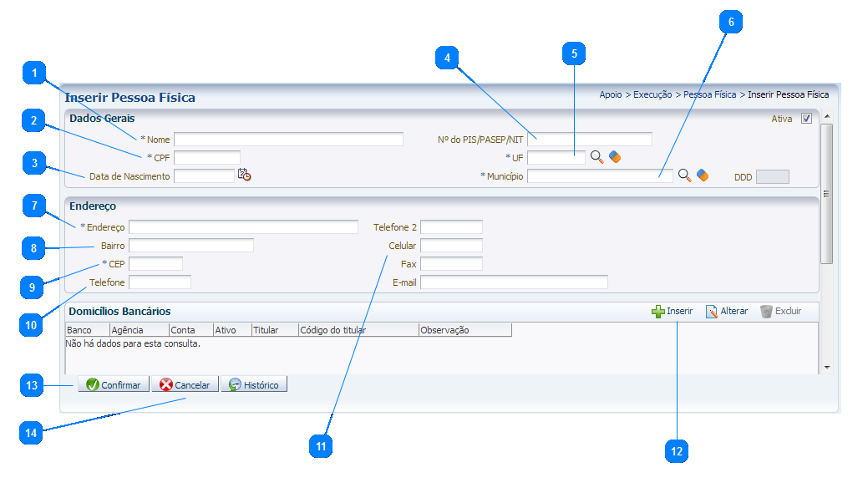Image resolution: width=868 pixels, height=493 pixels.
Task: Click the Apoio breadcrumb link
Action: 611,94
